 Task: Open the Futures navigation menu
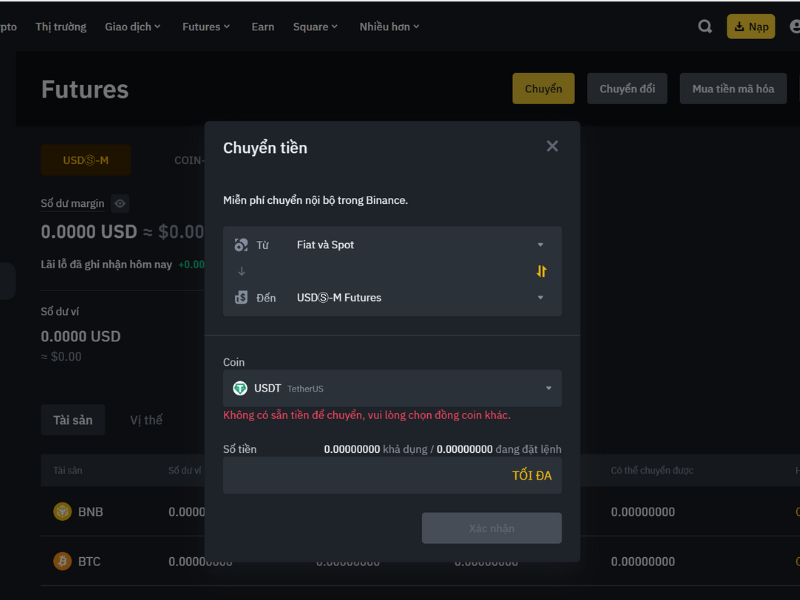[x=206, y=27]
